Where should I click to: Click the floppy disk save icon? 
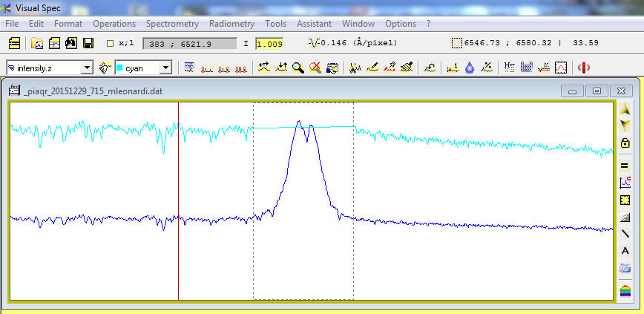pyautogui.click(x=88, y=43)
